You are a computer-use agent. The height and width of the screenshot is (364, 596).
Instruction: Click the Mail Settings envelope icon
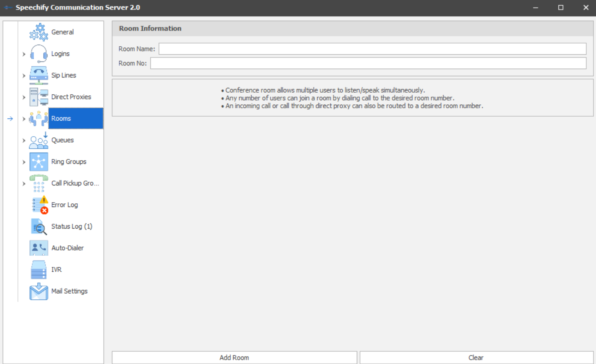tap(39, 291)
